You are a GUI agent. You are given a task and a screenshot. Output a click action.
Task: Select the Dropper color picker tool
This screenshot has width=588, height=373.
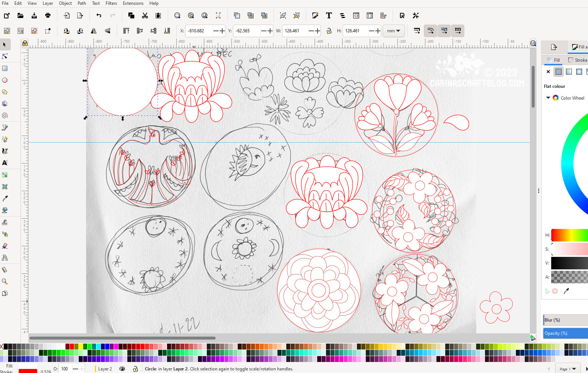pos(5,198)
